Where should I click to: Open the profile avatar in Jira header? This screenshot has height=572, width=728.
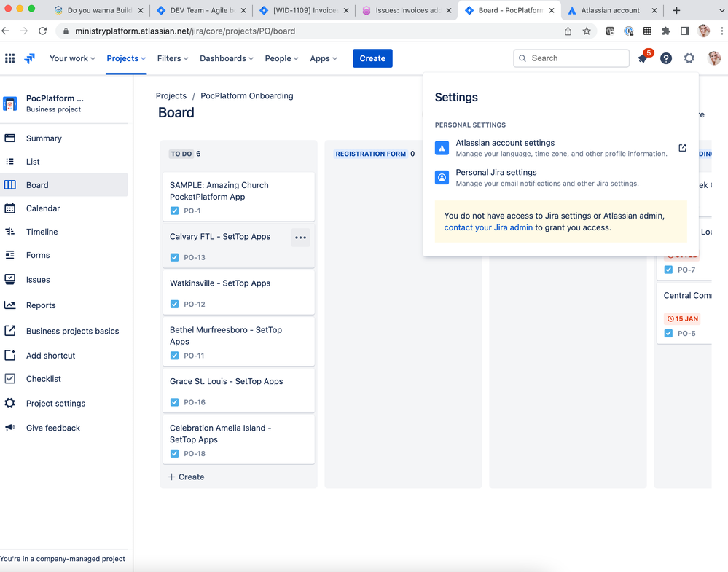tap(713, 58)
